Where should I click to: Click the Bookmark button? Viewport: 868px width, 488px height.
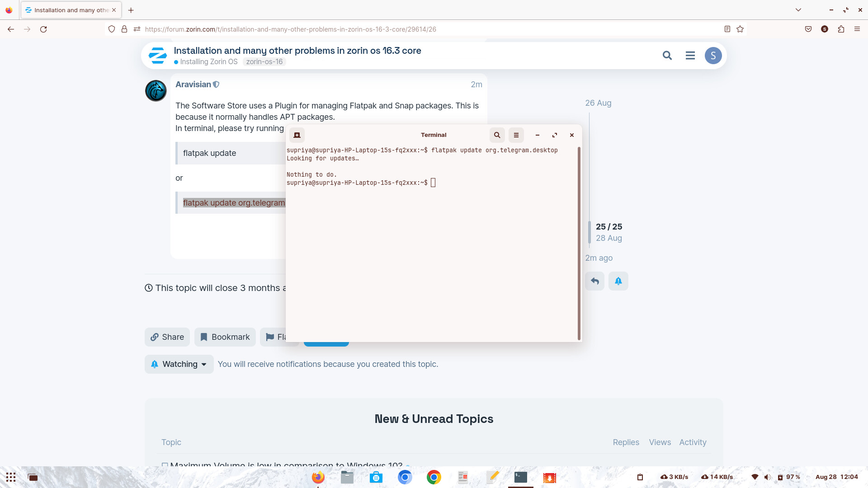coord(225,337)
